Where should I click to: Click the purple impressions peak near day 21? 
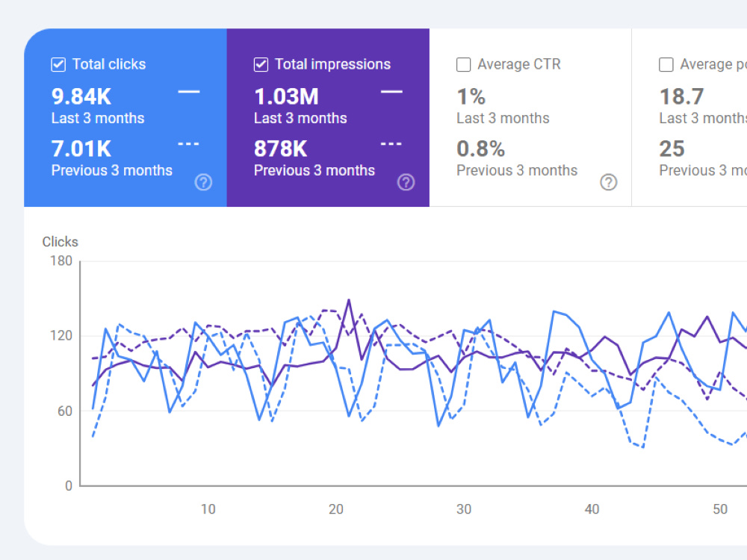pyautogui.click(x=349, y=300)
